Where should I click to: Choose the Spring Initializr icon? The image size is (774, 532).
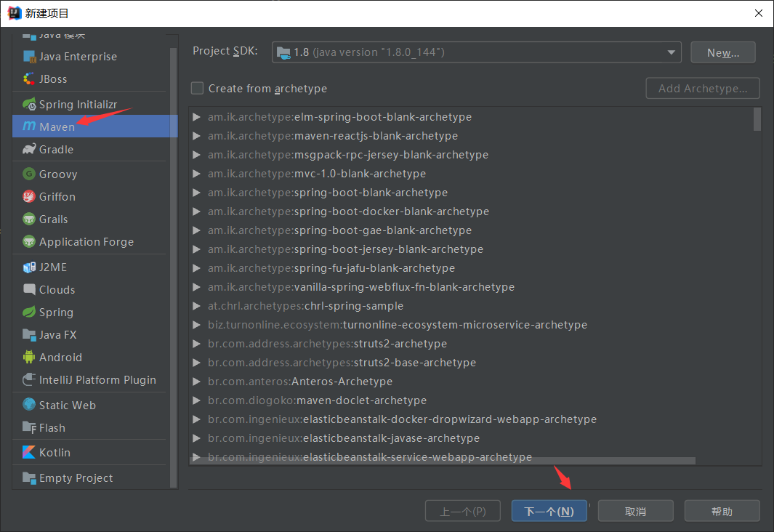[29, 105]
